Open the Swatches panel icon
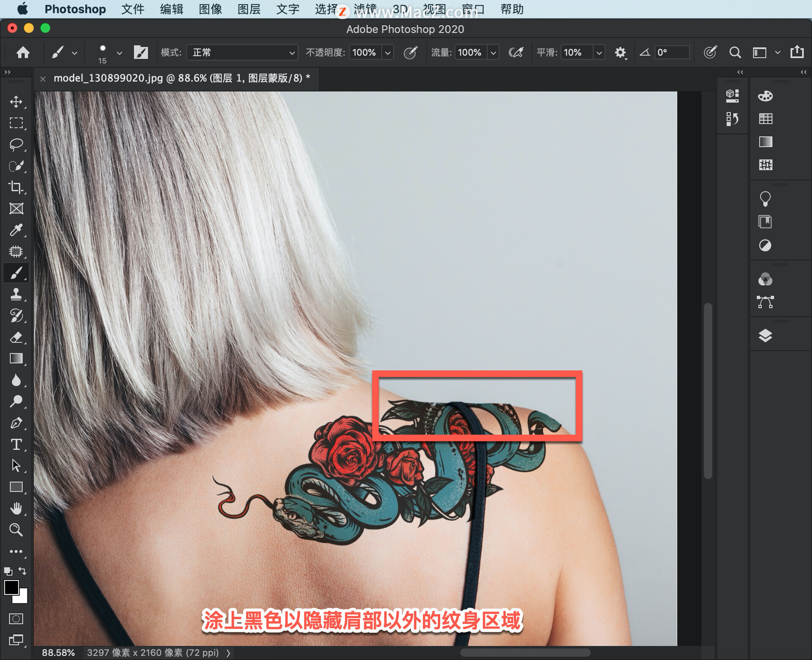812x660 pixels. tap(765, 119)
